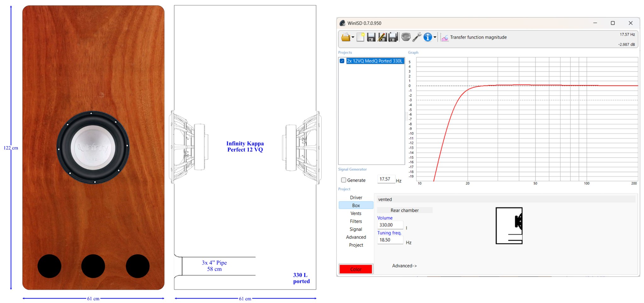Click the Infinity Kappa Perfect 12 VQ label
Screen dimensions: 644x303
pyautogui.click(x=245, y=146)
